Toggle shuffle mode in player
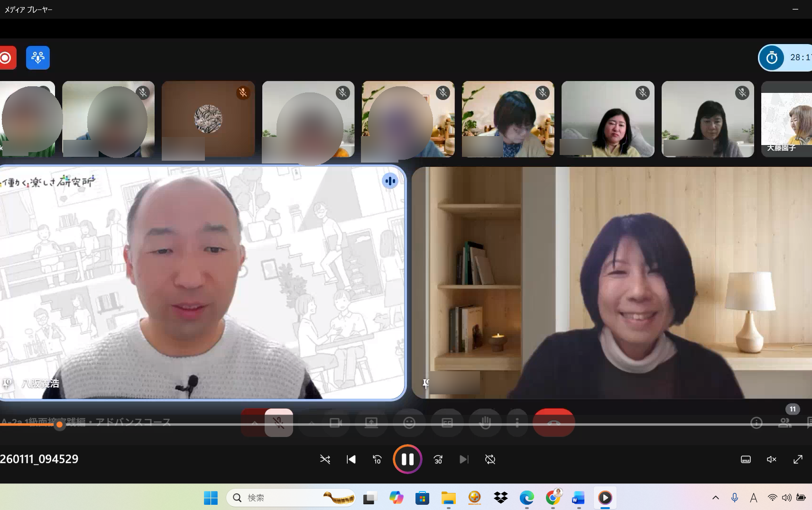 point(325,459)
